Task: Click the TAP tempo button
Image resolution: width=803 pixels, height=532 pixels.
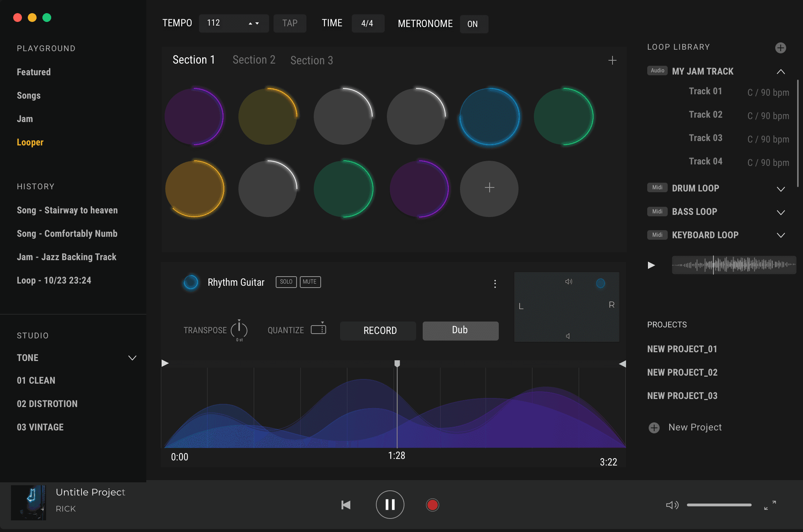Action: 290,23
